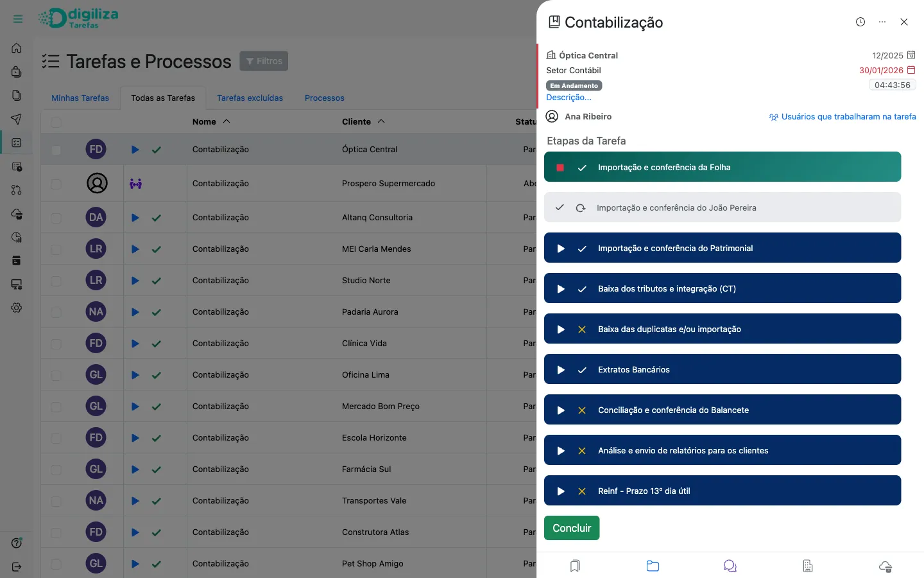Open the settings gear sidebar icon
The width and height of the screenshot is (924, 578).
click(17, 308)
